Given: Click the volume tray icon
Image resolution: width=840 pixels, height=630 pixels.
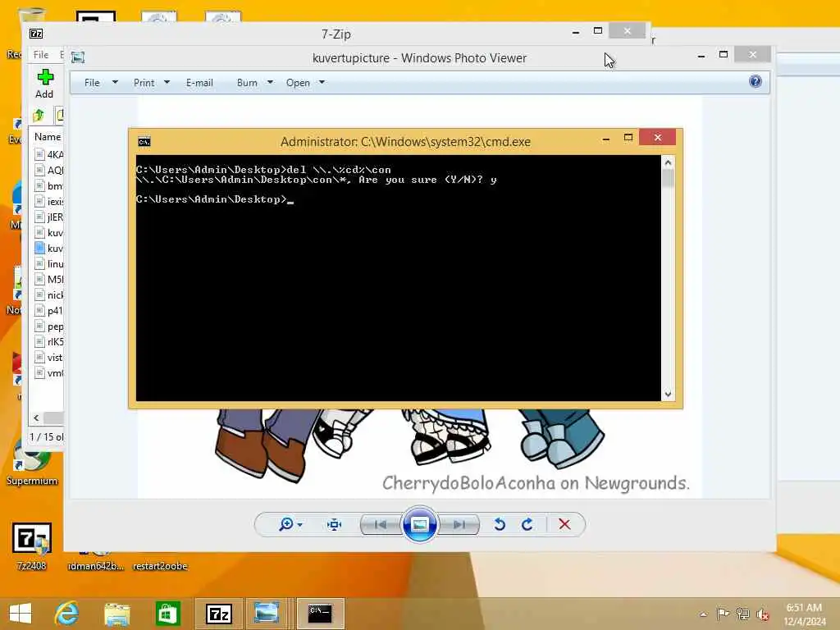Looking at the screenshot, I should [x=762, y=614].
